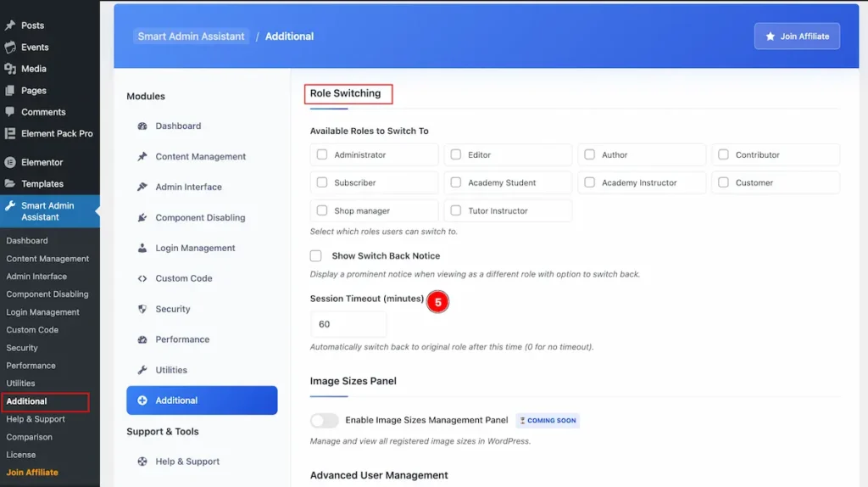Viewport: 868px width, 487px height.
Task: Click the Help & Support lifebuoy icon
Action: pyautogui.click(x=142, y=461)
